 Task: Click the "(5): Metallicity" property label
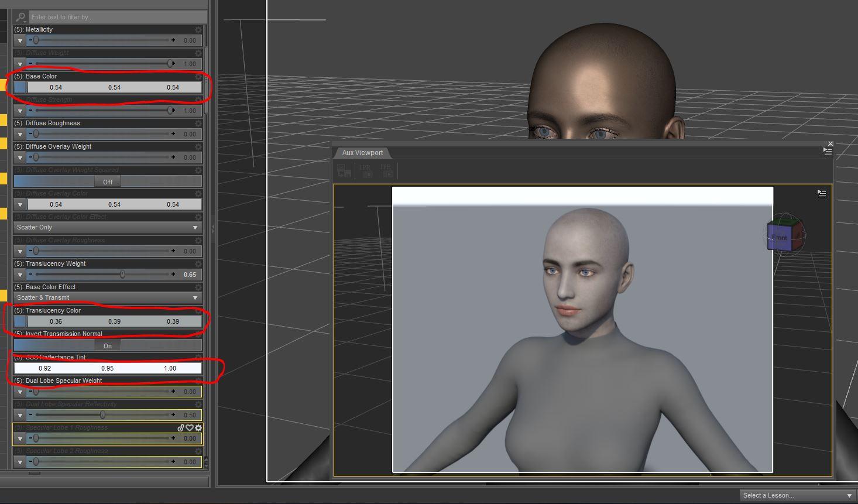click(33, 29)
